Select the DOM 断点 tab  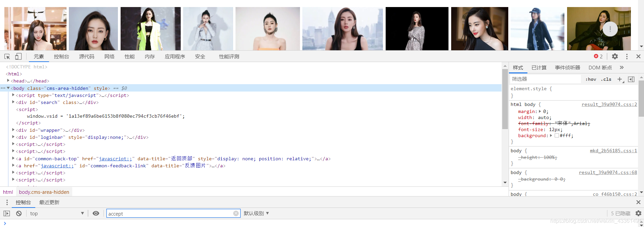(600, 67)
